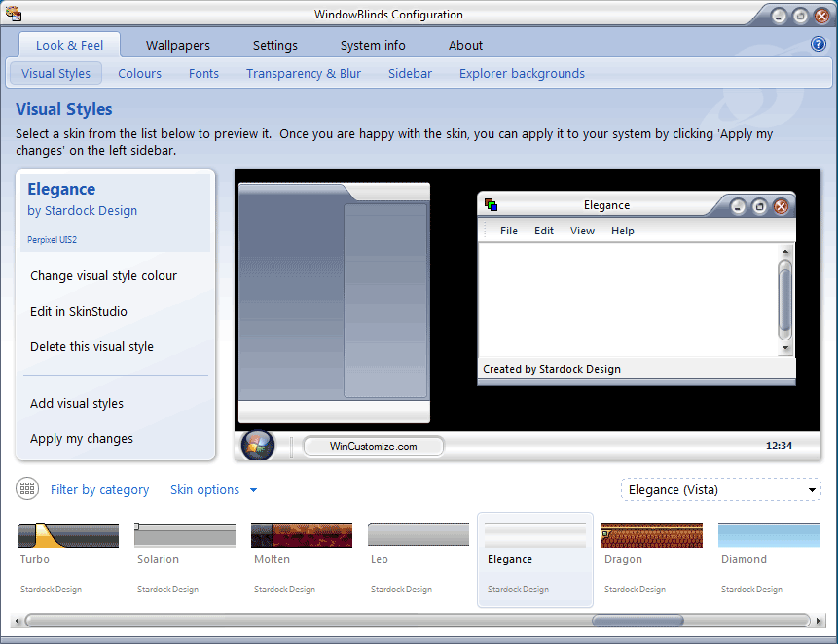The image size is (838, 644).
Task: Open Filter by category
Action: tap(99, 490)
